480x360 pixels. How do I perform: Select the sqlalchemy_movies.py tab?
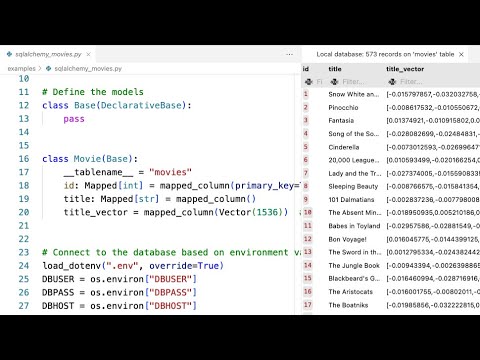click(48, 54)
